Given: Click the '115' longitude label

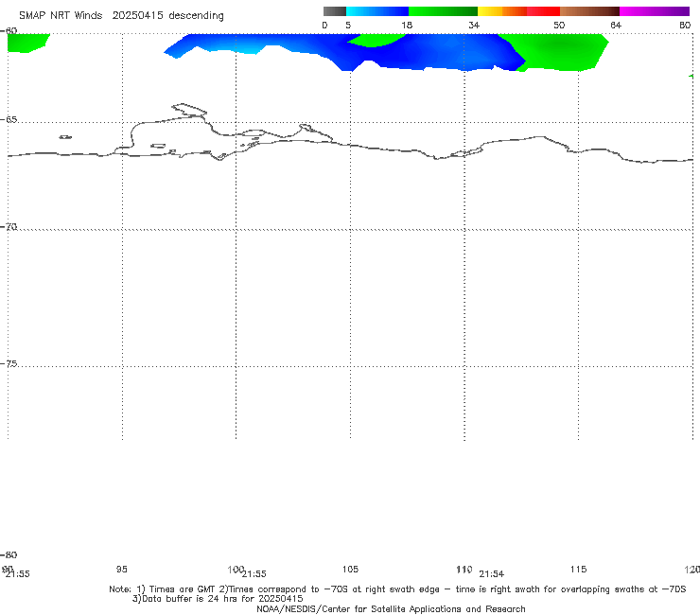Looking at the screenshot, I should coord(578,569).
